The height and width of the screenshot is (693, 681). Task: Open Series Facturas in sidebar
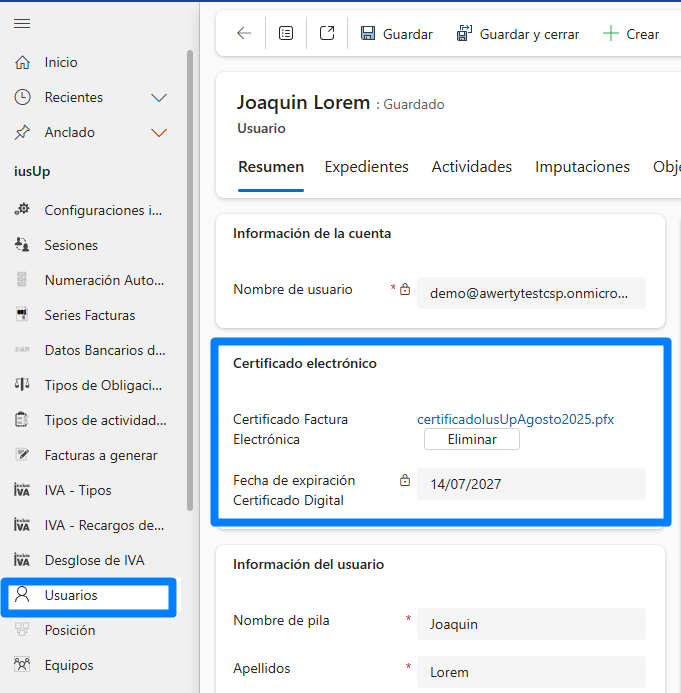coord(89,315)
